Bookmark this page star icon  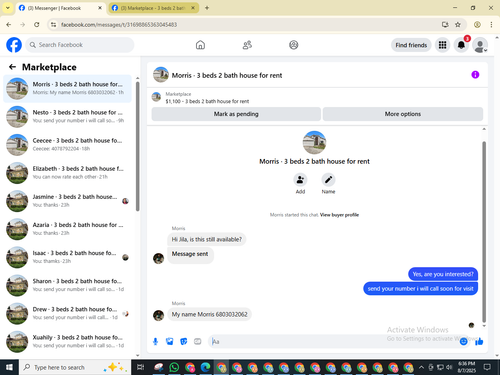[458, 25]
